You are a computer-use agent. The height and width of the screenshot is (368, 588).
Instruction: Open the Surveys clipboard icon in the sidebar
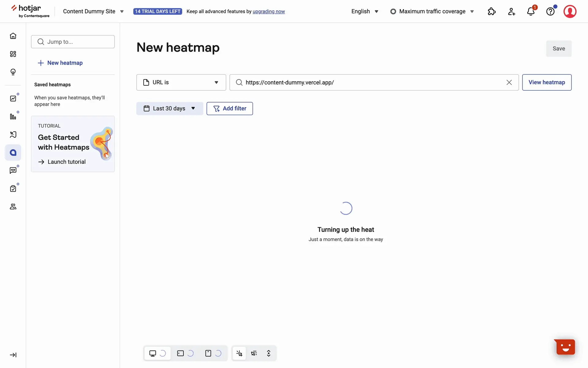pos(13,189)
